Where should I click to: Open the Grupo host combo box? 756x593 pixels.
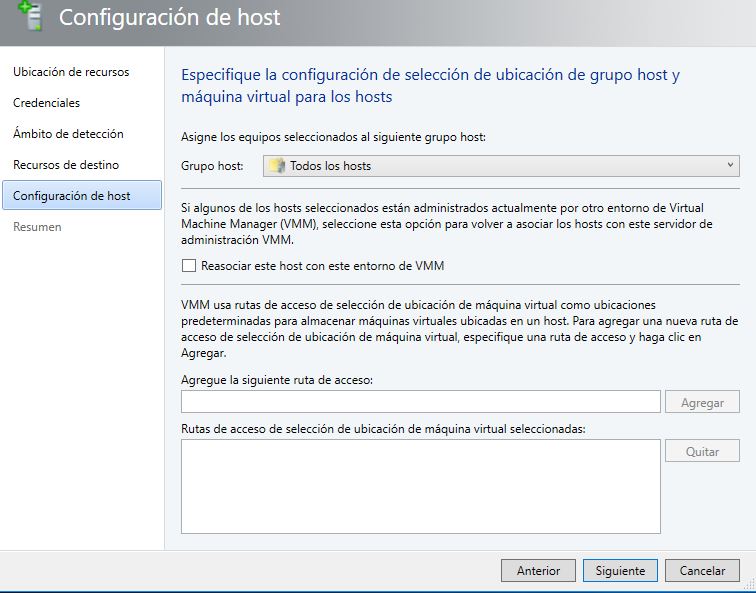pyautogui.click(x=500, y=166)
